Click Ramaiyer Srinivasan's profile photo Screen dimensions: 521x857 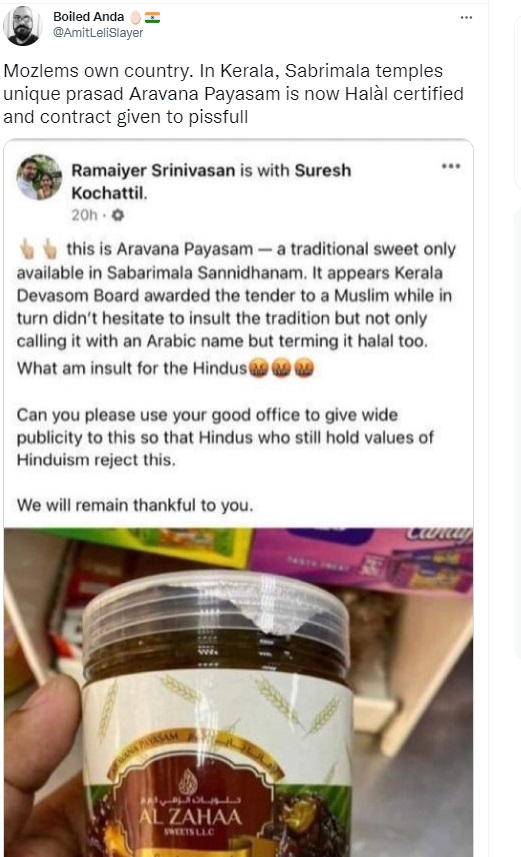tap(39, 178)
